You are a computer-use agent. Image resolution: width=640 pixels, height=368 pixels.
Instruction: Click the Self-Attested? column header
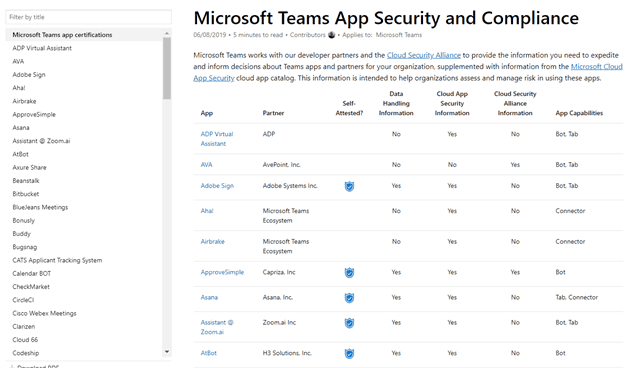349,109
